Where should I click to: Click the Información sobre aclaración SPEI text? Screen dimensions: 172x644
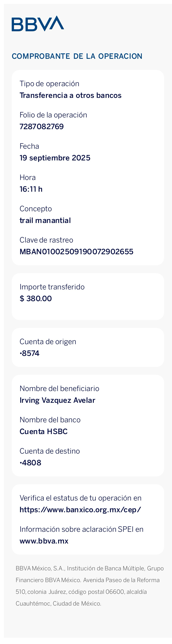coord(81,529)
